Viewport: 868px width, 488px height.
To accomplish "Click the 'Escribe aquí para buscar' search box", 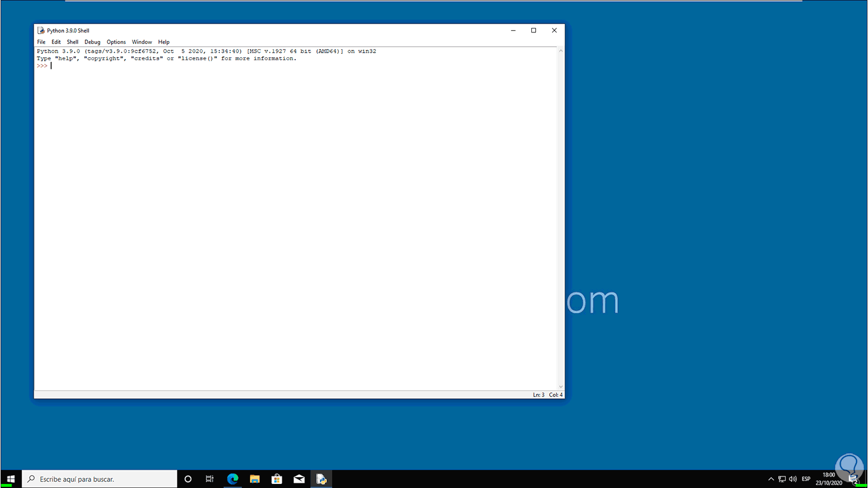I will click(x=100, y=479).
